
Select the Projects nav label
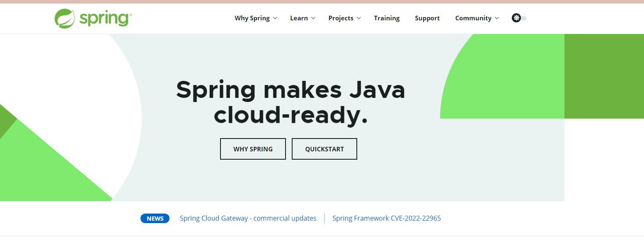[341, 18]
